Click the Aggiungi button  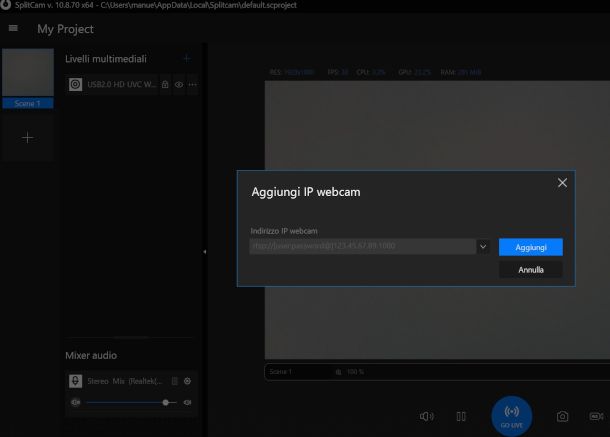pos(531,247)
